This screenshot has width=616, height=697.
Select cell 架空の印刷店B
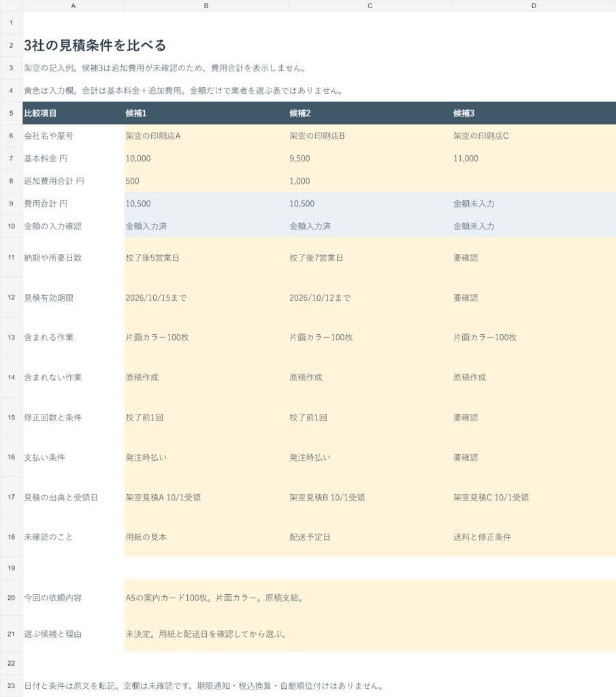point(370,136)
